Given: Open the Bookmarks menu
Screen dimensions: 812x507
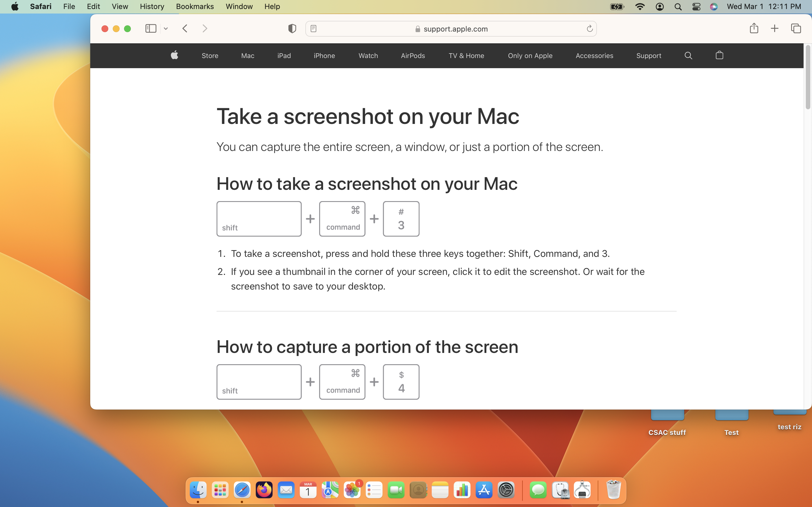Looking at the screenshot, I should (x=195, y=6).
